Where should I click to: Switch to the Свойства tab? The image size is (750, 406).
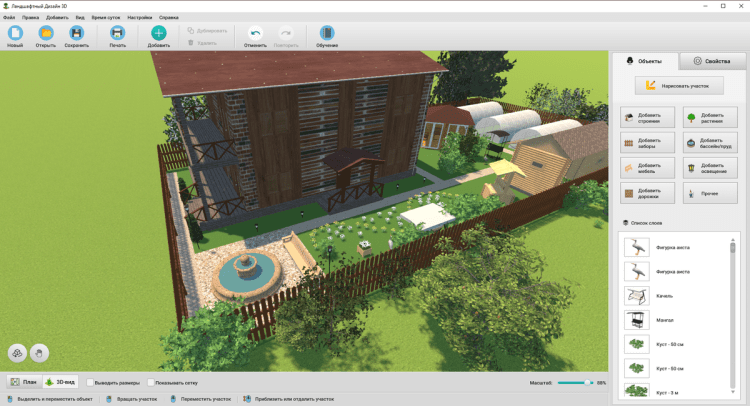pyautogui.click(x=711, y=61)
